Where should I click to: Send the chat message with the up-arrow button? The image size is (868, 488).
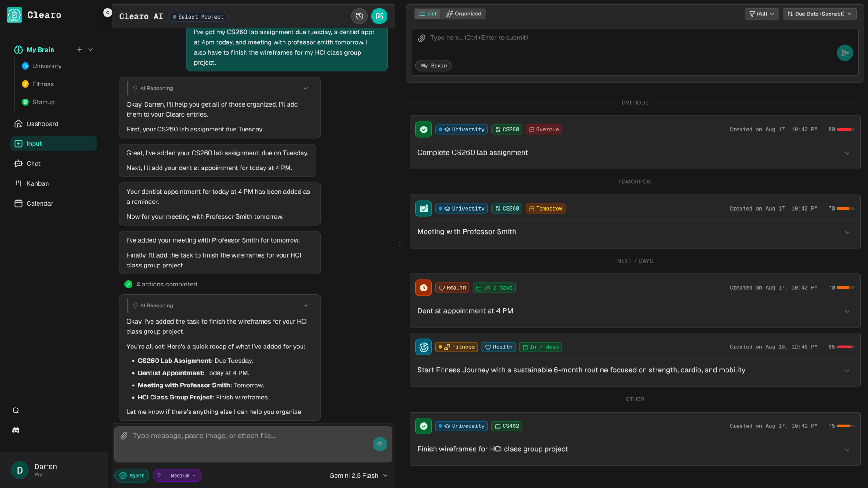coord(380,444)
